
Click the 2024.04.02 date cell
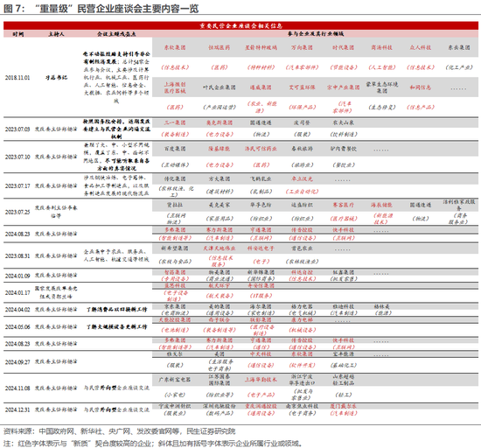point(17,310)
